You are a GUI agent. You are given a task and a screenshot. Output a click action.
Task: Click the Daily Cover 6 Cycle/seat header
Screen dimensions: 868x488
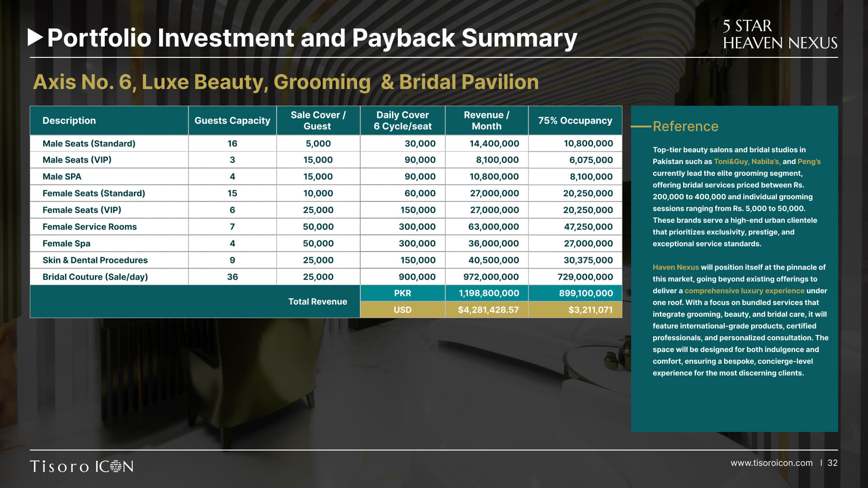[402, 121]
